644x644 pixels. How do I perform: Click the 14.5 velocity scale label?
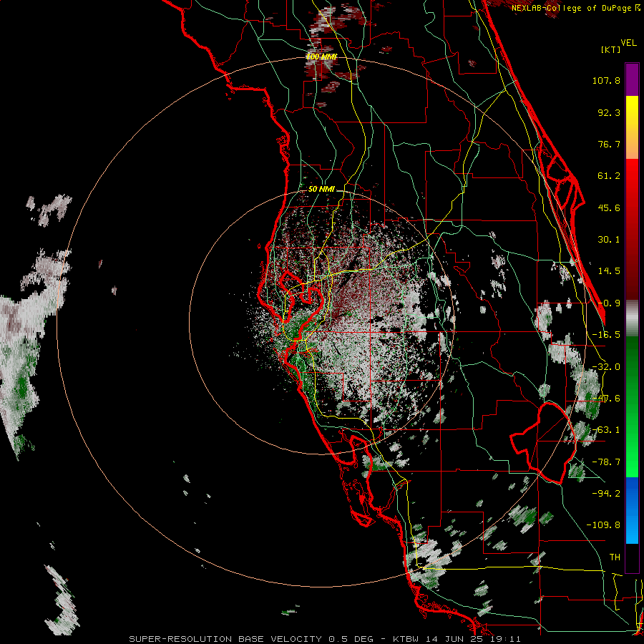(x=609, y=271)
